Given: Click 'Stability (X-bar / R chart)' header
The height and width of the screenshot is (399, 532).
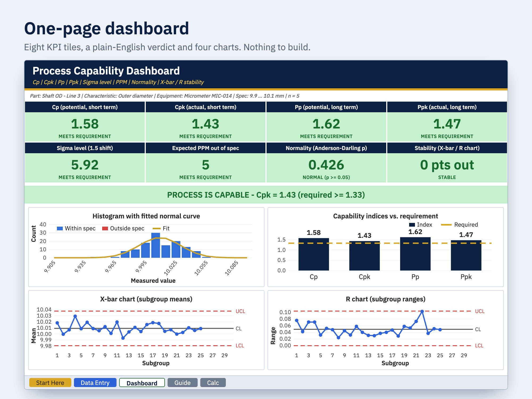Looking at the screenshot, I should tap(447, 148).
